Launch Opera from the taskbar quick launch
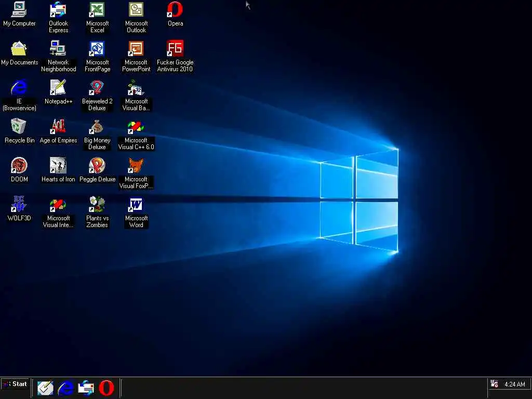Screen dimensions: 532x399 106,388
